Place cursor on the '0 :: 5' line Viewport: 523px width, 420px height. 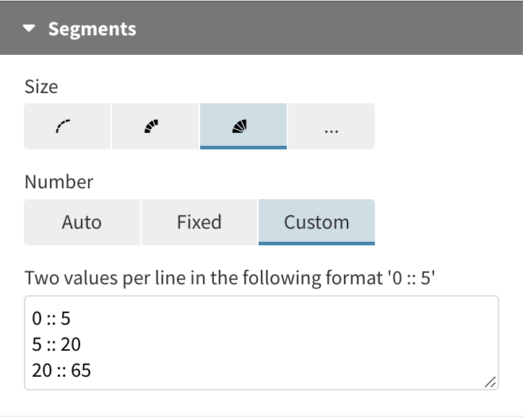[51, 318]
